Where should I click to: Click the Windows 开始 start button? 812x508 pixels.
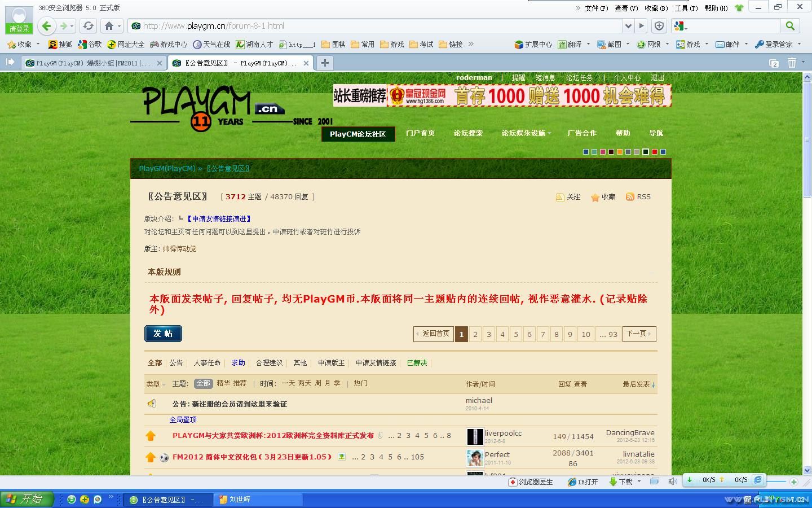pos(27,500)
